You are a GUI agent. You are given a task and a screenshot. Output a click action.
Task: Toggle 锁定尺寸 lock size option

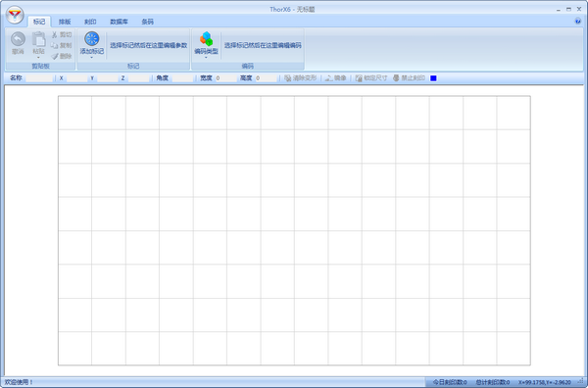pyautogui.click(x=371, y=78)
